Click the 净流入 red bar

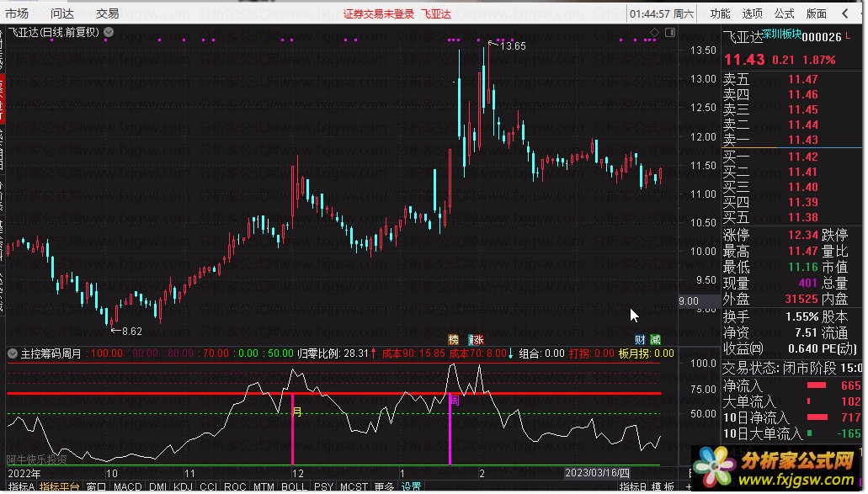817,385
